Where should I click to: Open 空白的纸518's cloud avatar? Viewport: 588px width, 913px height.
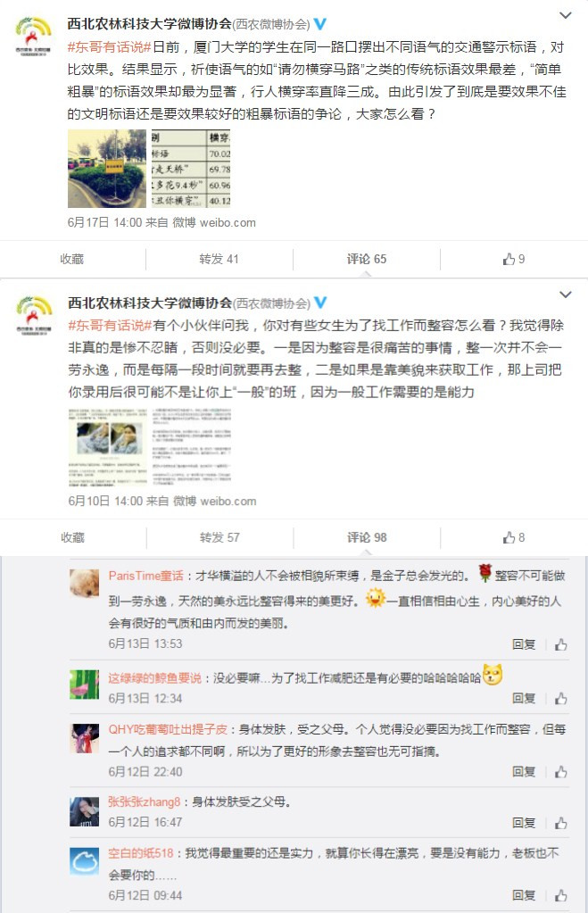pyautogui.click(x=85, y=862)
